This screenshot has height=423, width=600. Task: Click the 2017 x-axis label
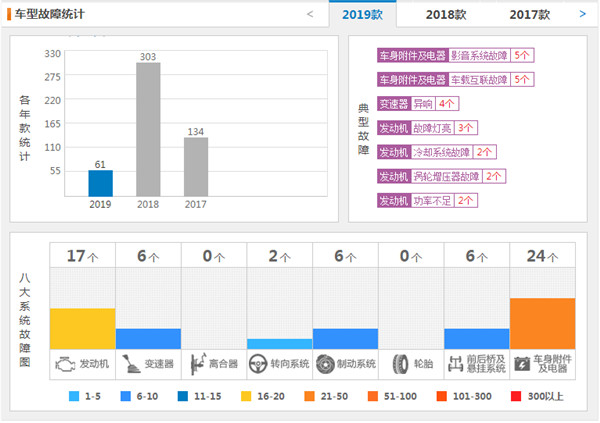(196, 204)
